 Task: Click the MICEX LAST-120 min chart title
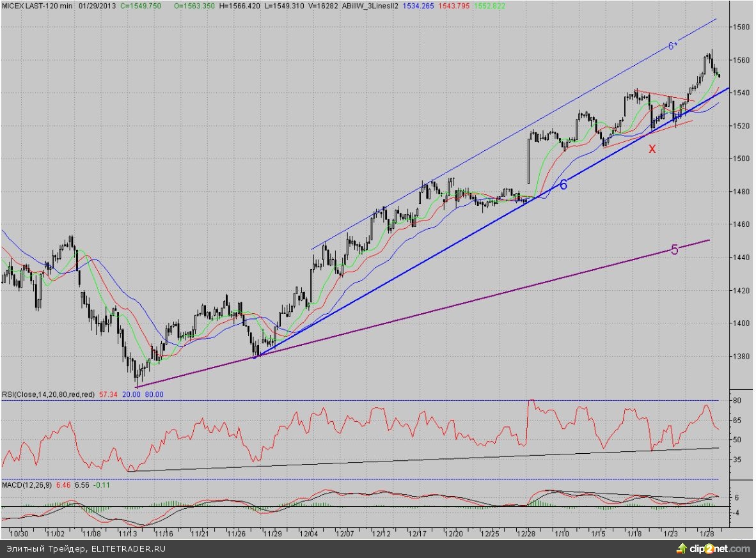[38, 5]
